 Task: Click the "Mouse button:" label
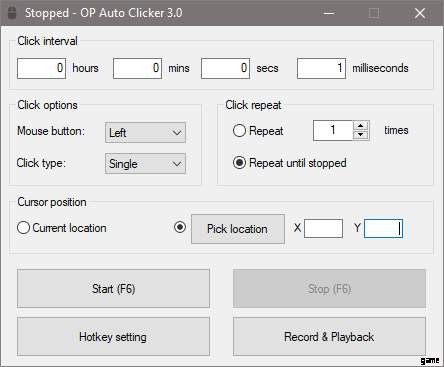click(51, 131)
